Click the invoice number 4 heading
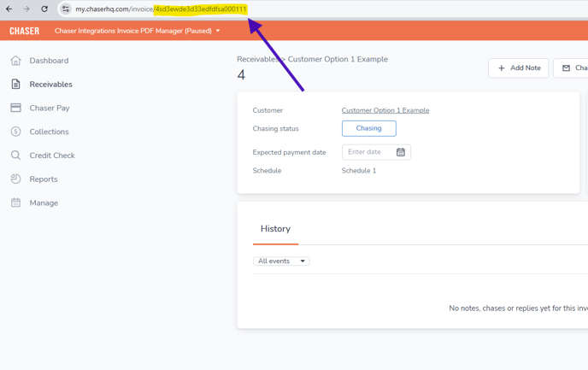Screen dimensions: 588x370 (x=241, y=75)
